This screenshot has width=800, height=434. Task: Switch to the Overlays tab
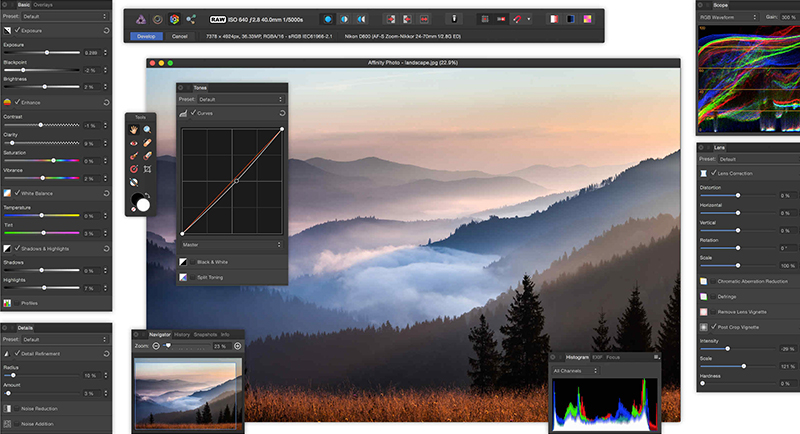pyautogui.click(x=43, y=5)
